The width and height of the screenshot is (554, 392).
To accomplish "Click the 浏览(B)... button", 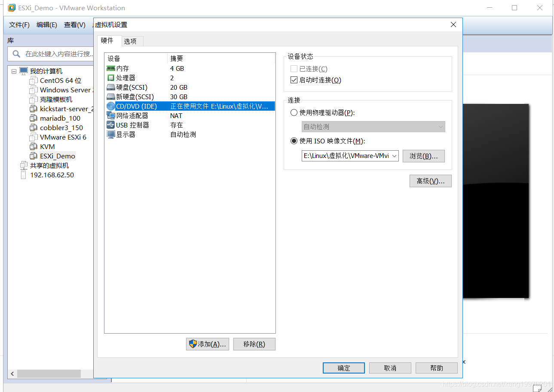I will [423, 156].
